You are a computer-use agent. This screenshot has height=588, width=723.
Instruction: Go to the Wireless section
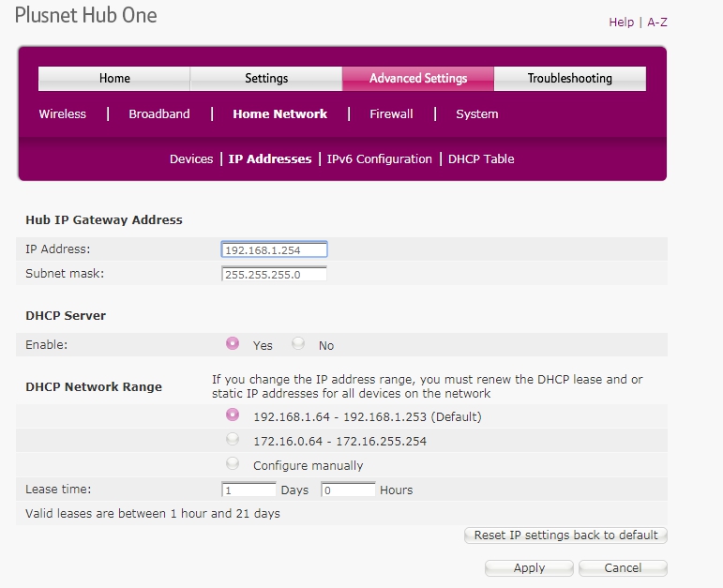[x=63, y=114]
